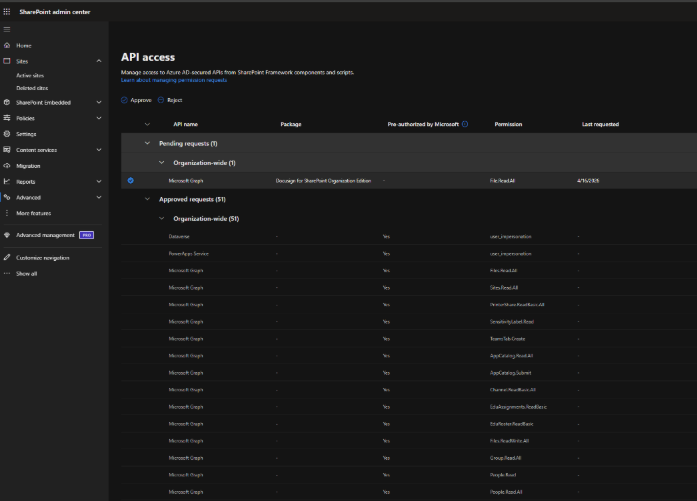Click the Permission column header
This screenshot has height=501, width=697.
pyautogui.click(x=508, y=124)
